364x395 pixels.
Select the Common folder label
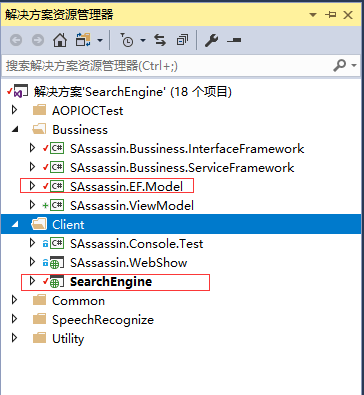click(78, 301)
